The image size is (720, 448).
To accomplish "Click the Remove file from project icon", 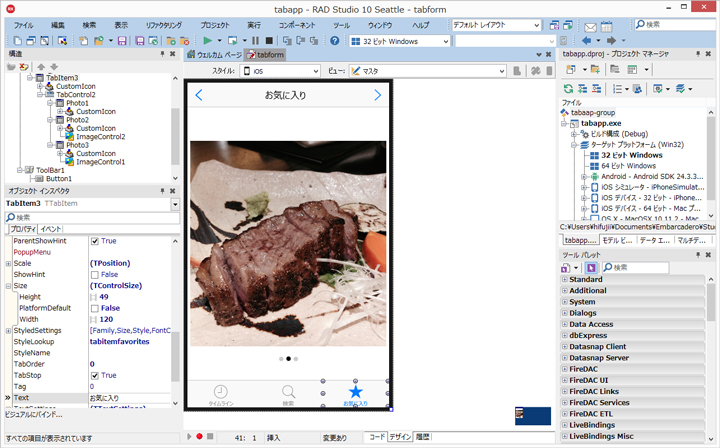I will (185, 41).
